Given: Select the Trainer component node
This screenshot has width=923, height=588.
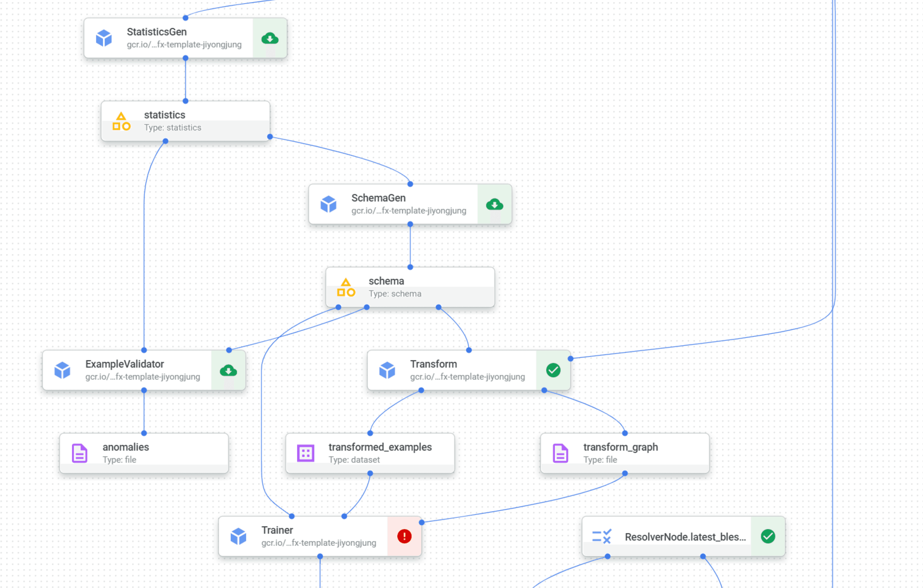Looking at the screenshot, I should click(x=303, y=536).
